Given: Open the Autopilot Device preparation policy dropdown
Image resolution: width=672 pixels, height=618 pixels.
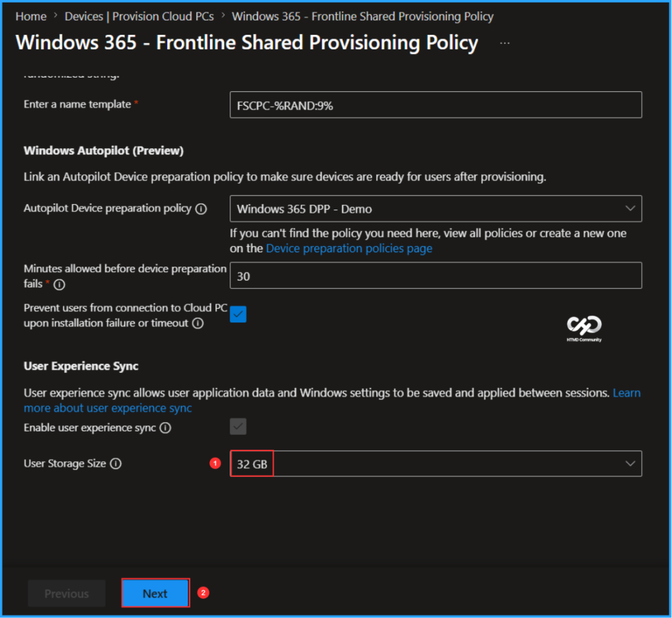Looking at the screenshot, I should click(x=436, y=209).
